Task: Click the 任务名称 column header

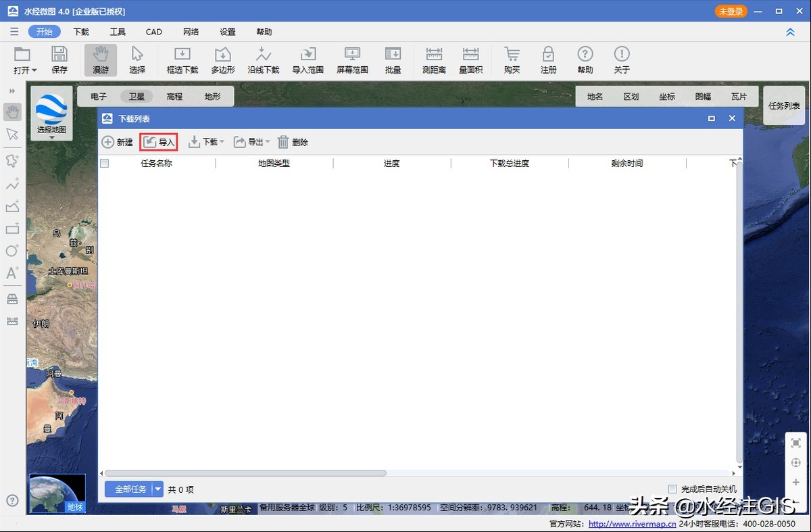Action: pos(156,164)
